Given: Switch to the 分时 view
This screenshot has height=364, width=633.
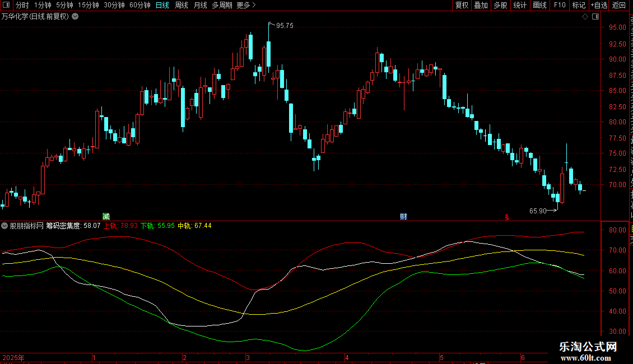Looking at the screenshot, I should click(x=22, y=5).
